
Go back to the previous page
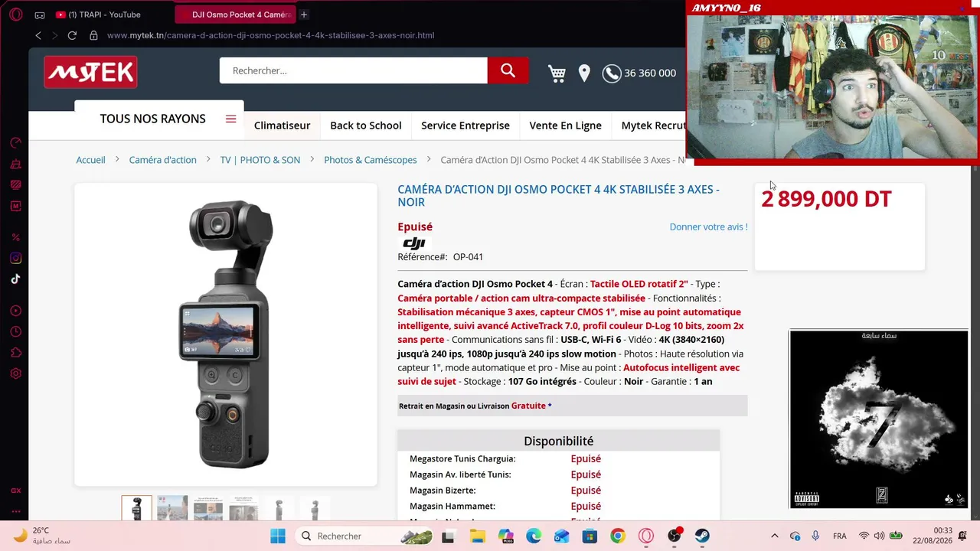[38, 35]
